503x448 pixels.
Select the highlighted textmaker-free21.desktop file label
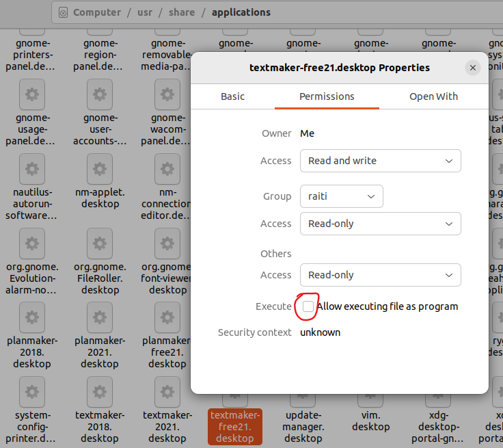point(234,427)
